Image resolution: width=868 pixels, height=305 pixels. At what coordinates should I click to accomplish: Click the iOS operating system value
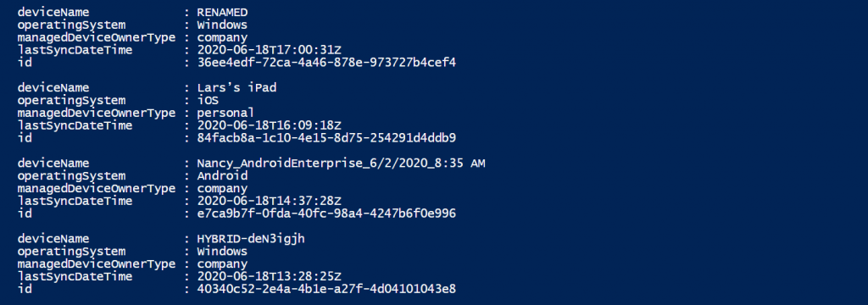pyautogui.click(x=209, y=100)
